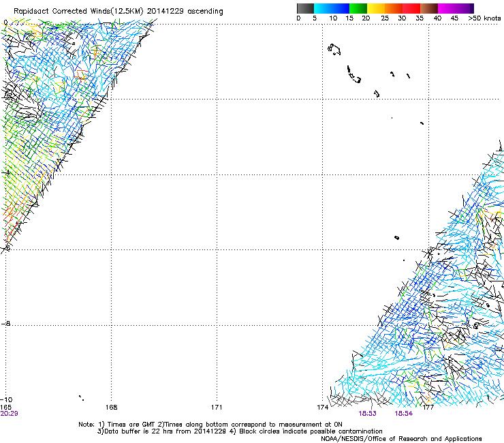The height and width of the screenshot is (443, 504).
Task: Click the legend scale label '10'
Action: (x=333, y=18)
